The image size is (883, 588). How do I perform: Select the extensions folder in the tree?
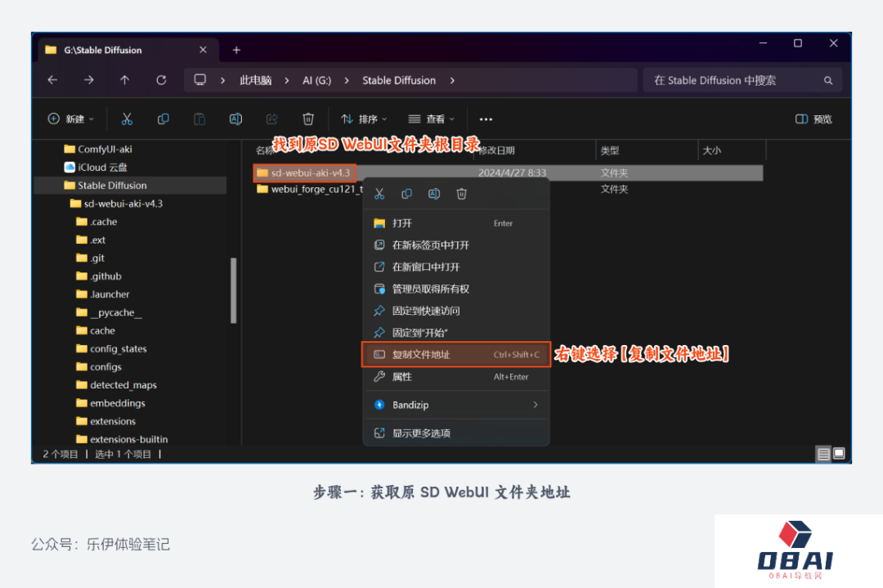[x=105, y=421]
